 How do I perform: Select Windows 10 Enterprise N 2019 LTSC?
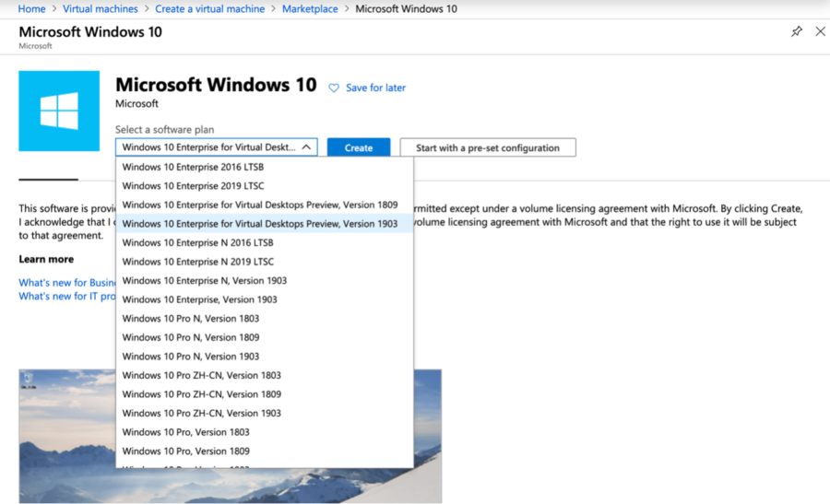[x=265, y=262]
